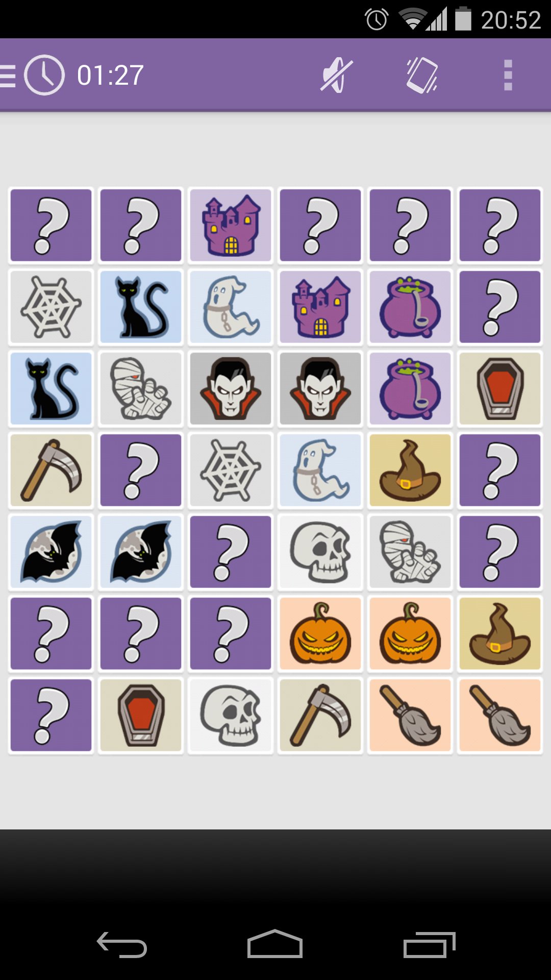
Task: Select the coffin card in the bottom row
Action: click(141, 715)
